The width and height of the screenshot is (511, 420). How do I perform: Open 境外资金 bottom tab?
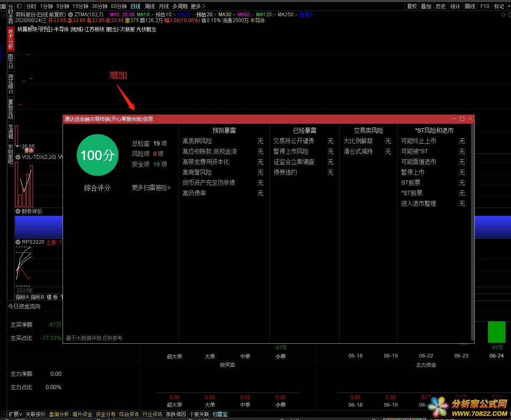(x=82, y=414)
